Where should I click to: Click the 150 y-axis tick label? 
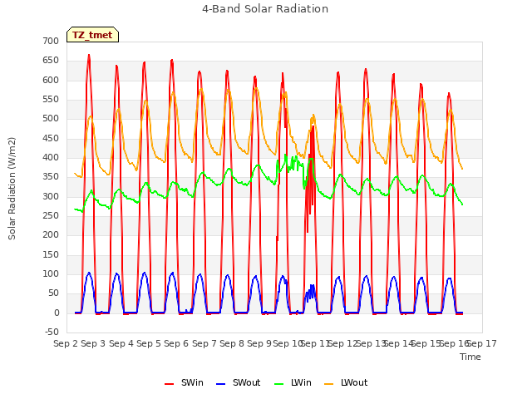point(51,255)
